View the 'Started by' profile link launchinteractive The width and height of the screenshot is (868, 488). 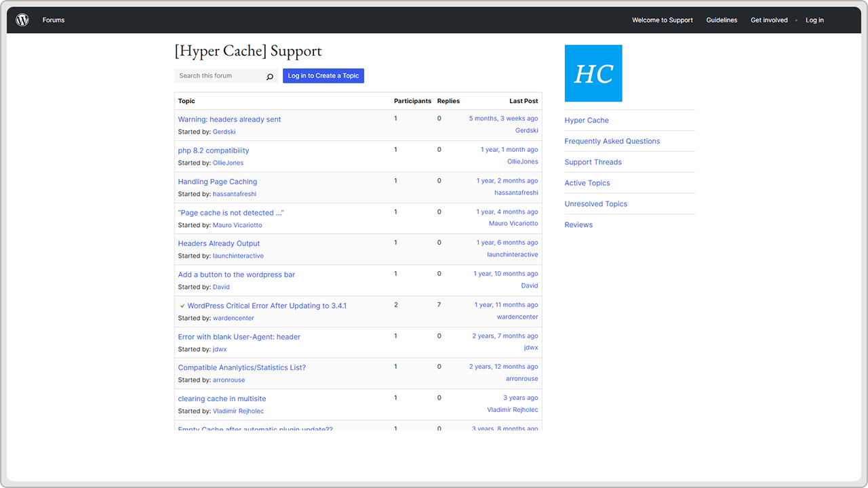point(238,256)
